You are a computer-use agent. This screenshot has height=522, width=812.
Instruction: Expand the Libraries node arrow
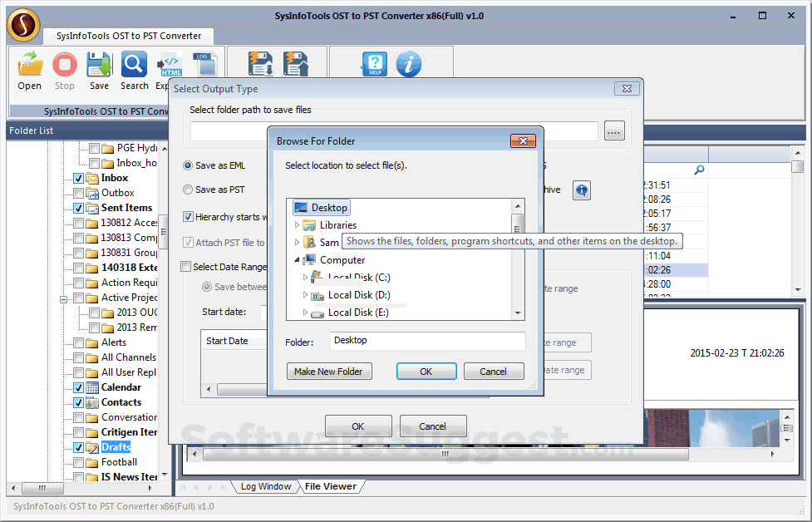point(297,225)
